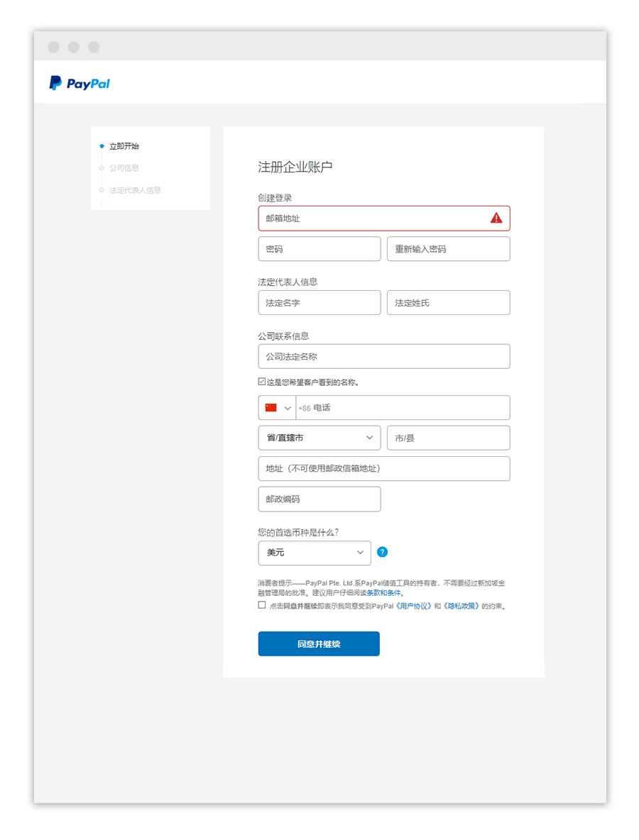This screenshot has width=639, height=840.
Task: Open the China flag country code selector
Action: 277,408
